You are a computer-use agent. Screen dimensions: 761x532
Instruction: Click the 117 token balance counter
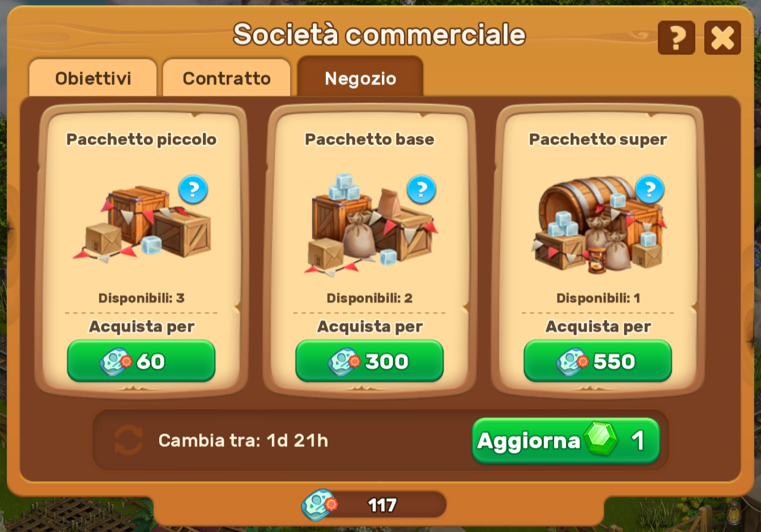pos(381,505)
